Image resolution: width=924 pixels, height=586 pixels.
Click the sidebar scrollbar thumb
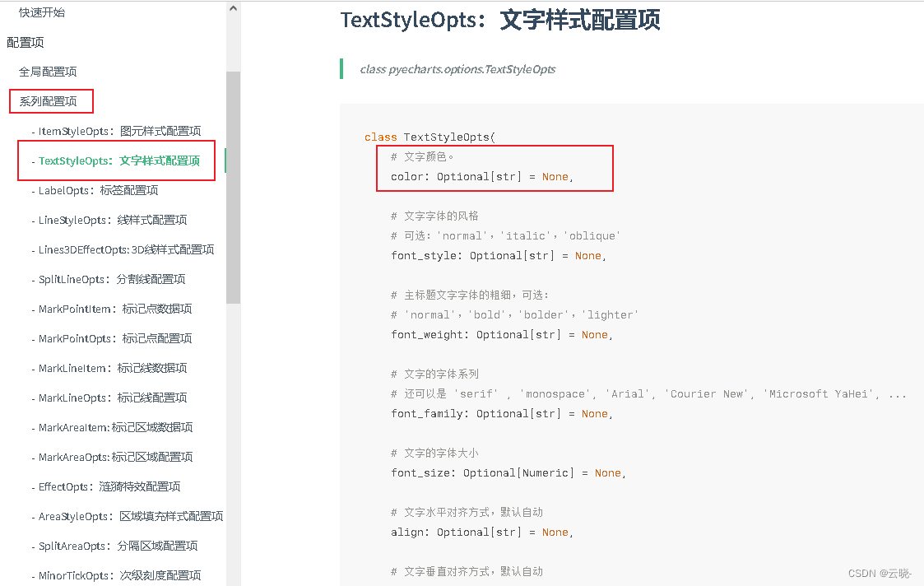234,188
